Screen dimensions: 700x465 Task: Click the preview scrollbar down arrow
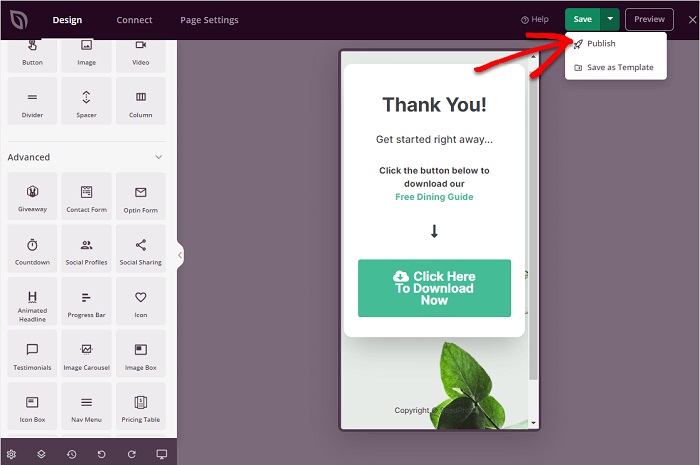point(533,423)
